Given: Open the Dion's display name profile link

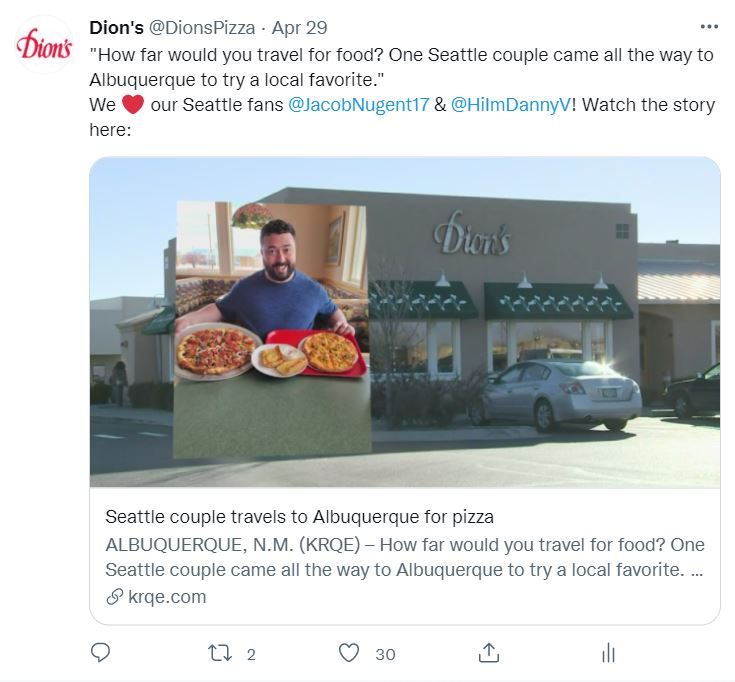Looking at the screenshot, I should [116, 27].
